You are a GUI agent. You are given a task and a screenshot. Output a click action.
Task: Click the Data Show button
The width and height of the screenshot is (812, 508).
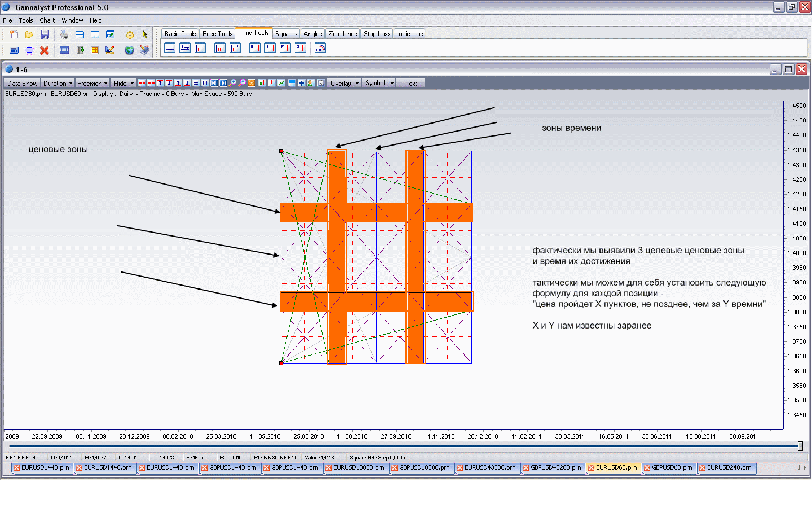pos(22,83)
